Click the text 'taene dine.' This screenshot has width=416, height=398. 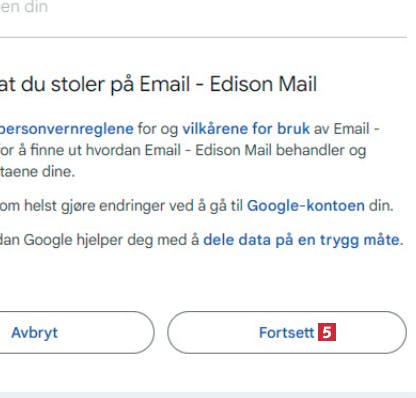point(37,171)
